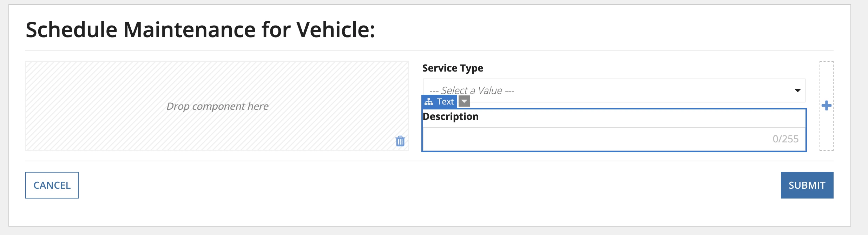
Task: Select the Service Type field label
Action: 453,68
